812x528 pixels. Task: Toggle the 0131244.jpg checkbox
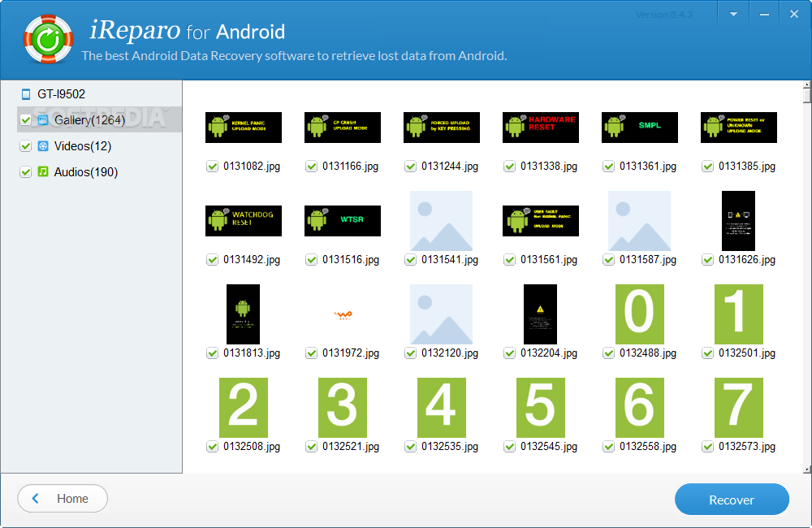click(411, 167)
